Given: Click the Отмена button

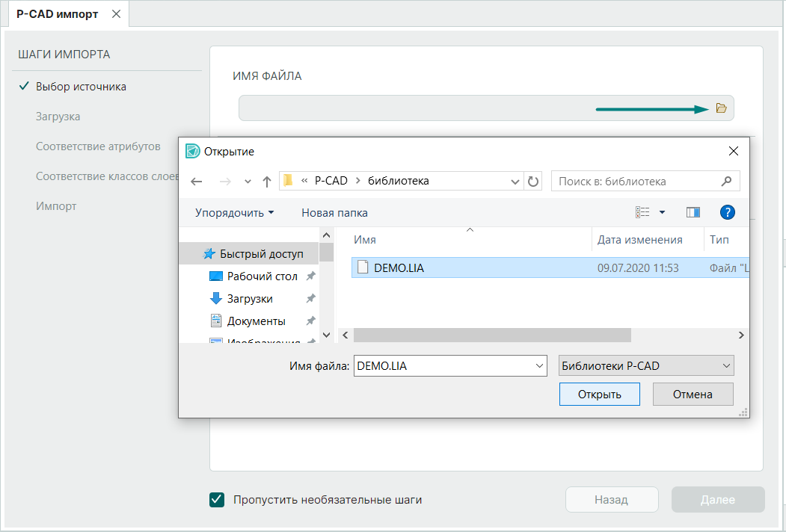Looking at the screenshot, I should pyautogui.click(x=693, y=394).
